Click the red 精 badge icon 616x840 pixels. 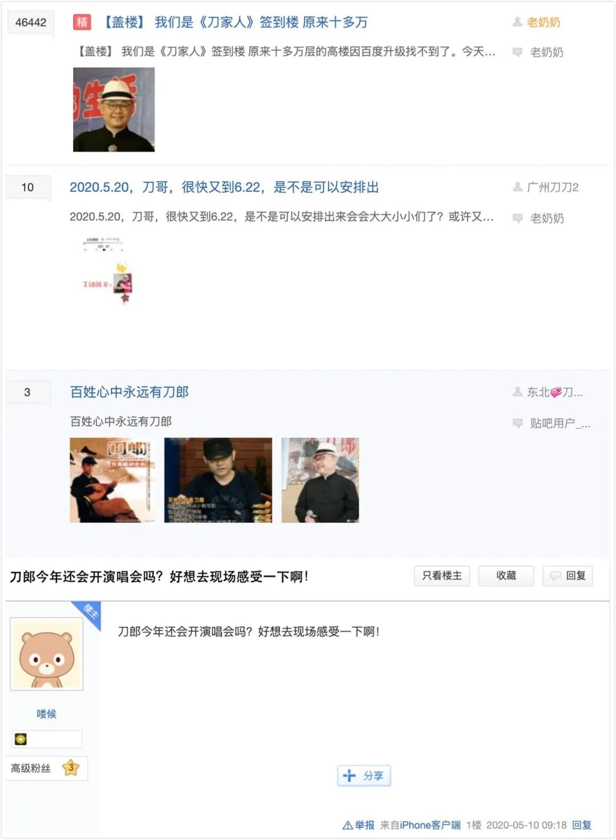tap(82, 22)
